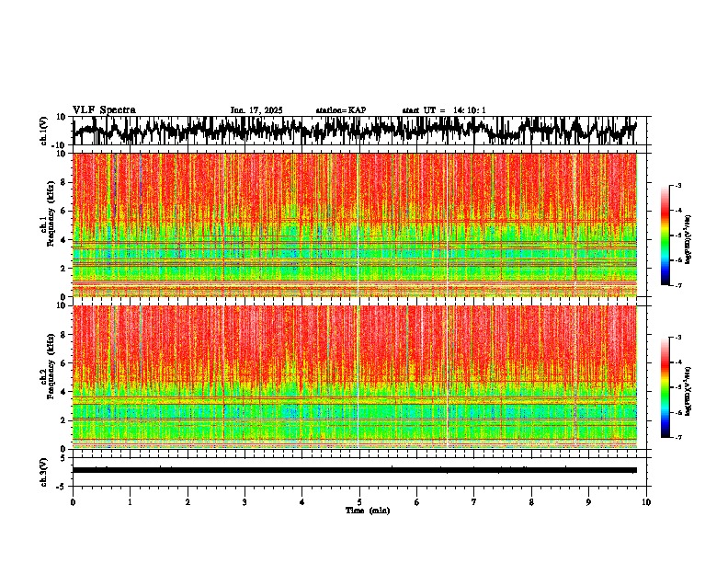The width and height of the screenshot is (728, 563).
Task: Click the 'station=KAP' label
Action: tap(341, 110)
